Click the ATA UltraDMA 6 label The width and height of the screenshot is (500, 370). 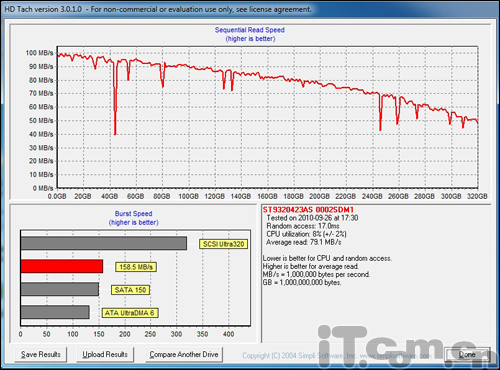click(130, 313)
